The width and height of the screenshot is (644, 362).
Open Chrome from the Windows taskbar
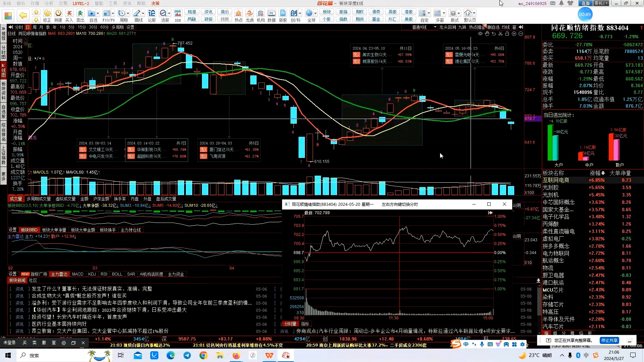(203, 355)
